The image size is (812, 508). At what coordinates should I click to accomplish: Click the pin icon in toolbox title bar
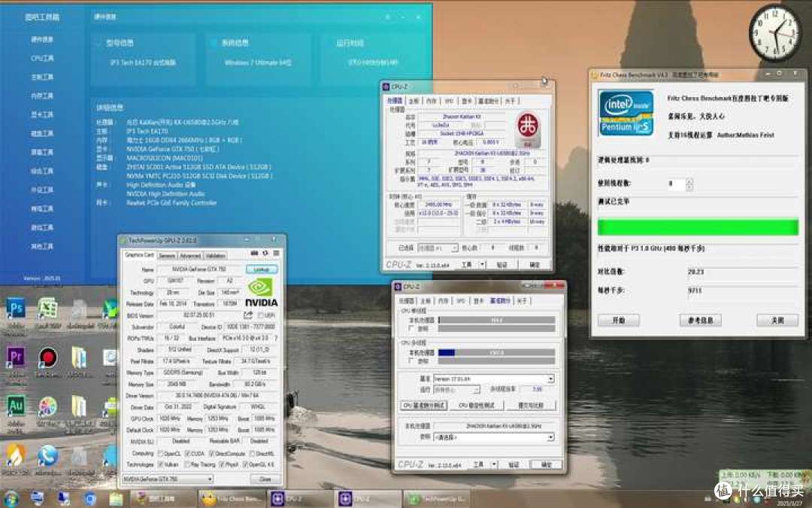pos(387,17)
